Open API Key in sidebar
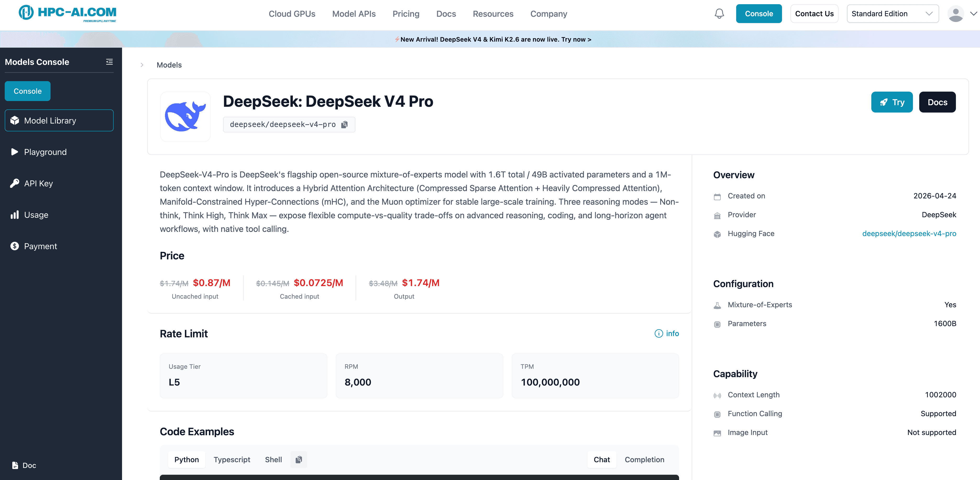This screenshot has width=980, height=480. 59,183
